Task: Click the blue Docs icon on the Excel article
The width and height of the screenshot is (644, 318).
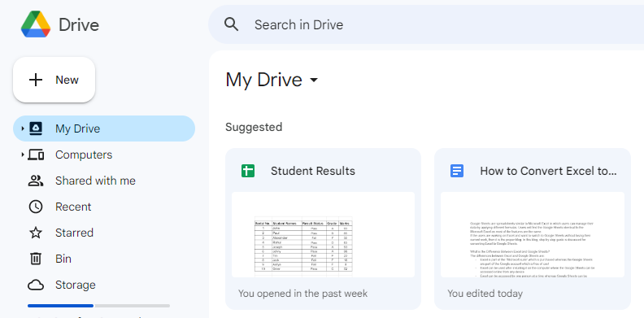Action: [457, 171]
